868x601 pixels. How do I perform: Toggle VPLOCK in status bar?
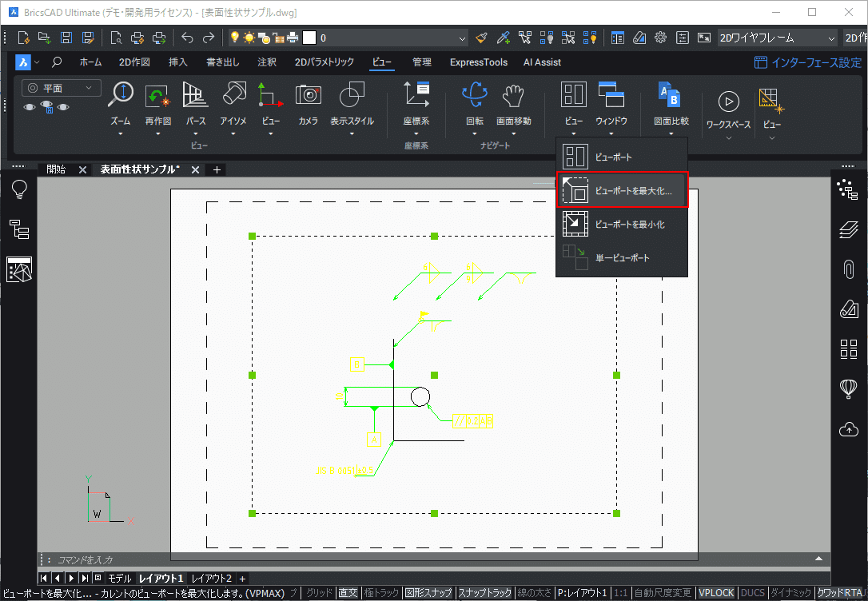716,593
